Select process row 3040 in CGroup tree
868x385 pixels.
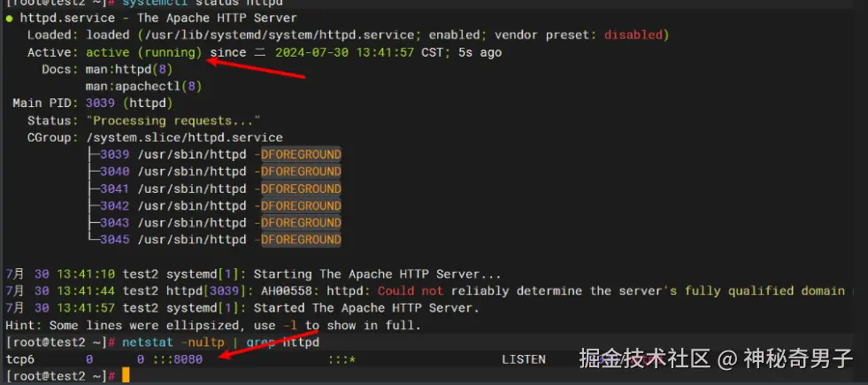(215, 172)
